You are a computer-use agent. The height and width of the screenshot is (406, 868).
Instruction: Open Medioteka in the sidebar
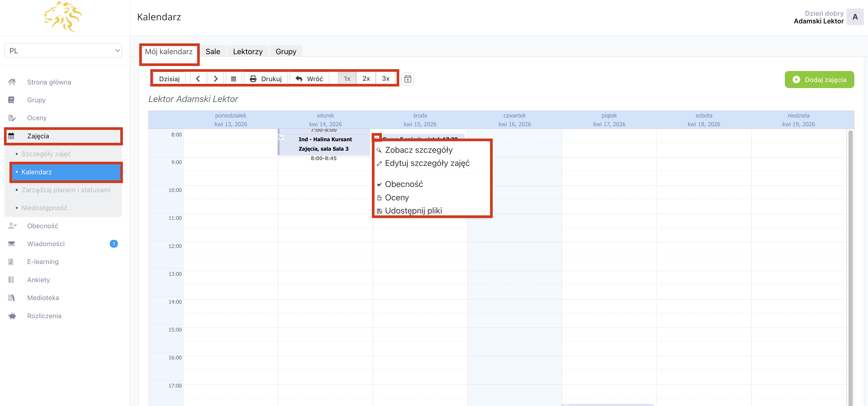point(43,298)
